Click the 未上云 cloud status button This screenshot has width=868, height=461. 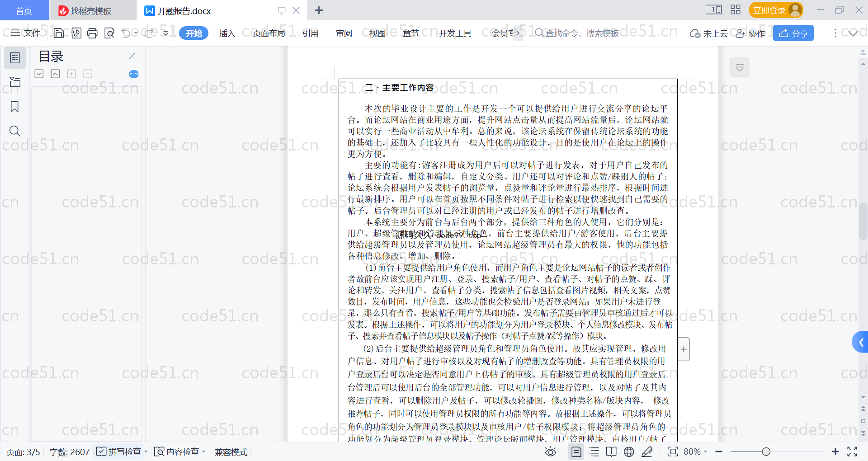click(708, 33)
